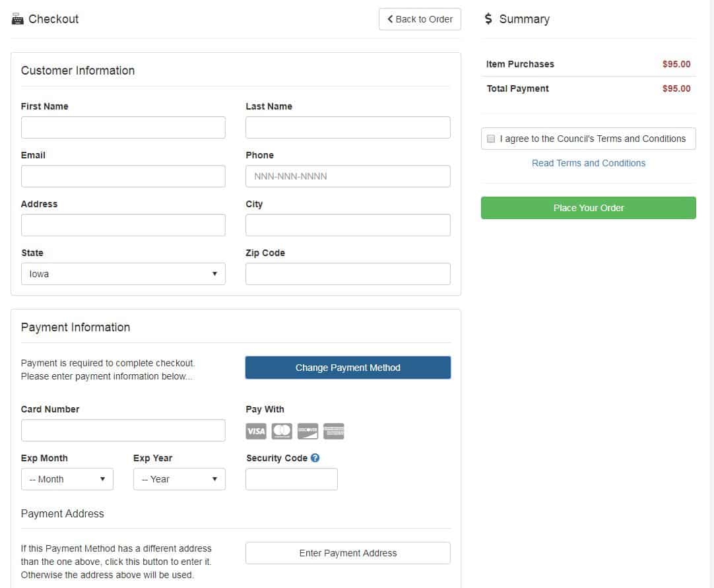Go back using Back to Order button
Screen dimensions: 714x588
point(420,19)
